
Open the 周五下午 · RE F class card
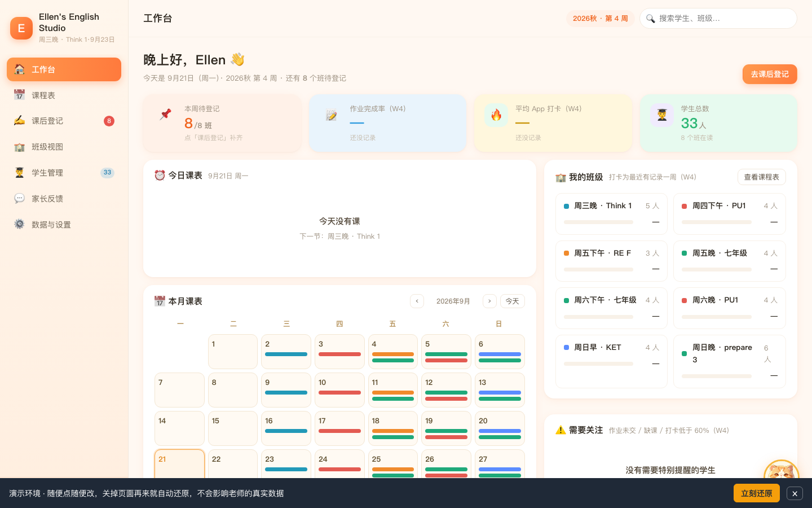pos(611,261)
